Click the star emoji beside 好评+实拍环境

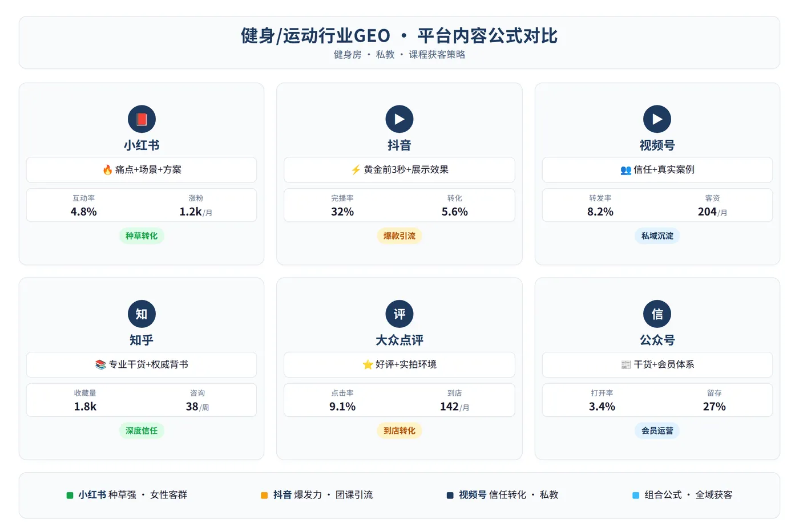pyautogui.click(x=368, y=364)
